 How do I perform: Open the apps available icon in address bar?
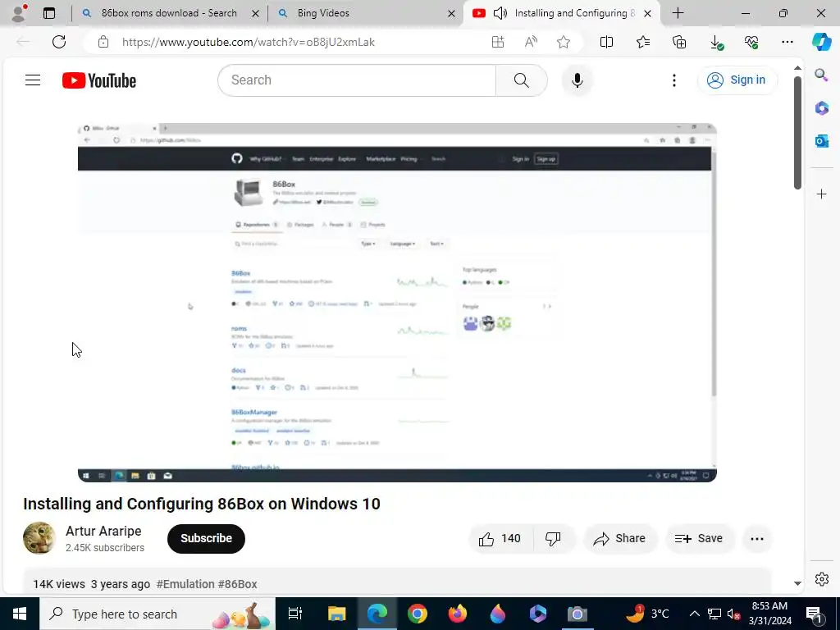coord(498,42)
